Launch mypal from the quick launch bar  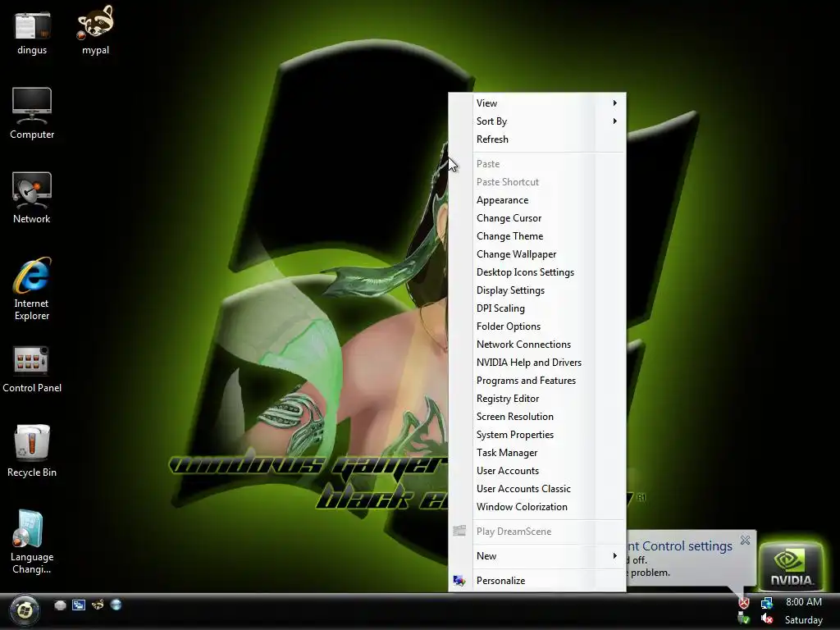pyautogui.click(x=98, y=605)
